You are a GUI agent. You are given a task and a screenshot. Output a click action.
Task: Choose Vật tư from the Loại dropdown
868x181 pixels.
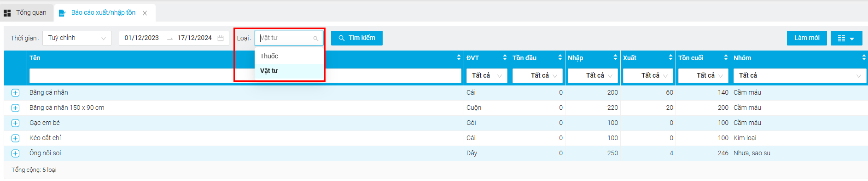click(289, 71)
